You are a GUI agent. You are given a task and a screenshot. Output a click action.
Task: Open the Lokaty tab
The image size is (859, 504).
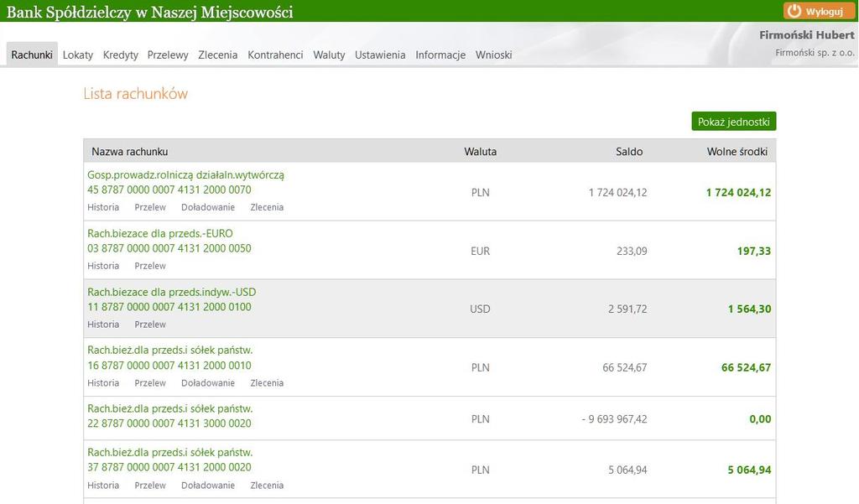coord(78,55)
